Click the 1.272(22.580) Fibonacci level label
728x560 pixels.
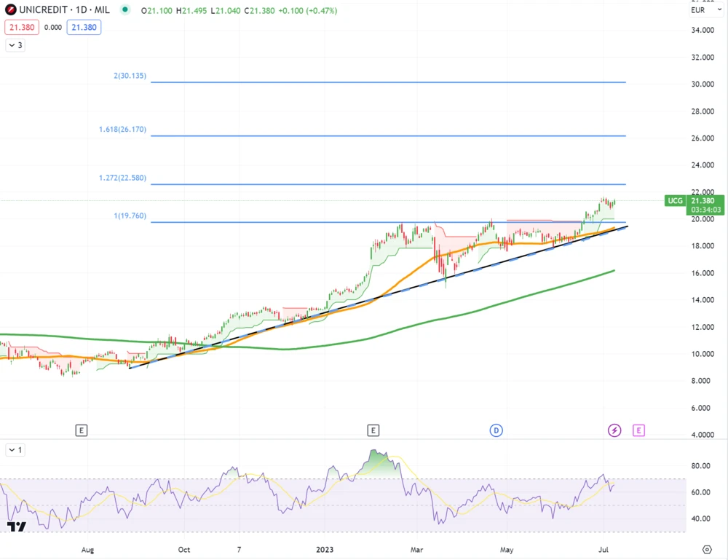coord(122,178)
